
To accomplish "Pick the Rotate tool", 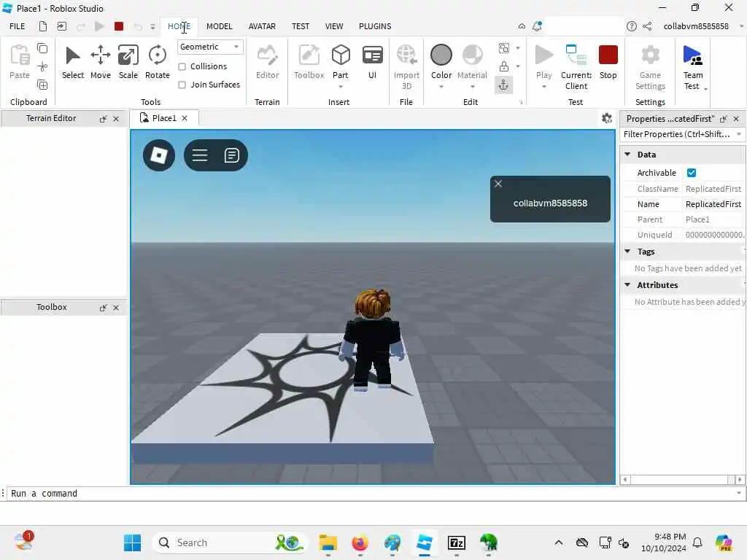I will tap(158, 62).
